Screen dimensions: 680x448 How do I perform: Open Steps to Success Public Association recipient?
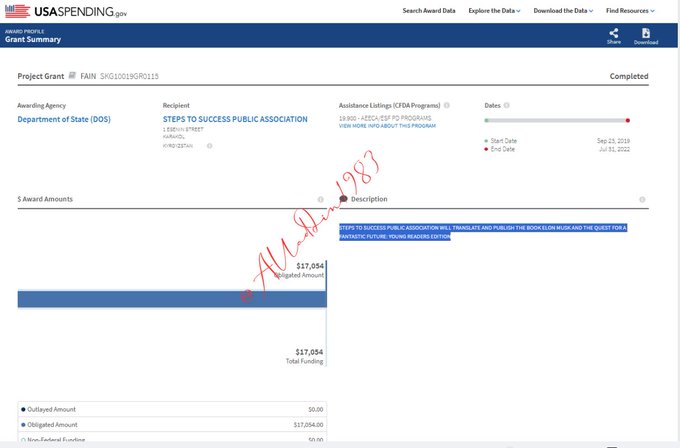[x=235, y=119]
